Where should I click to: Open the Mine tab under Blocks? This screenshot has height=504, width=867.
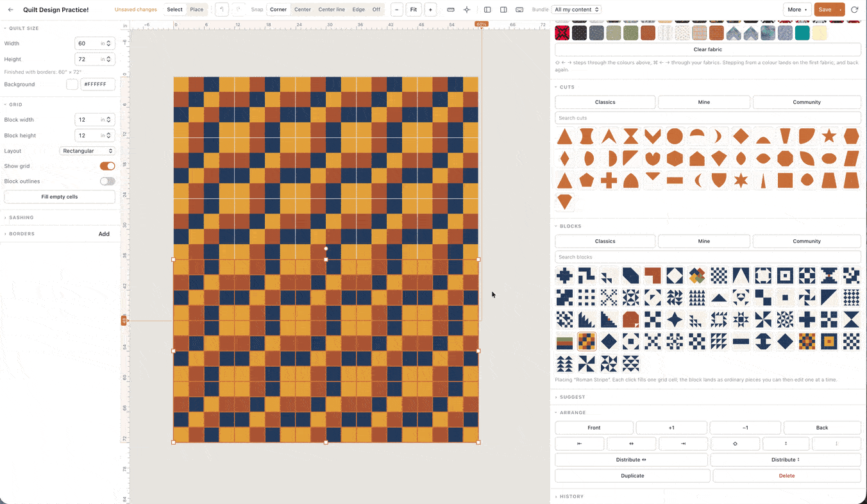tap(703, 241)
